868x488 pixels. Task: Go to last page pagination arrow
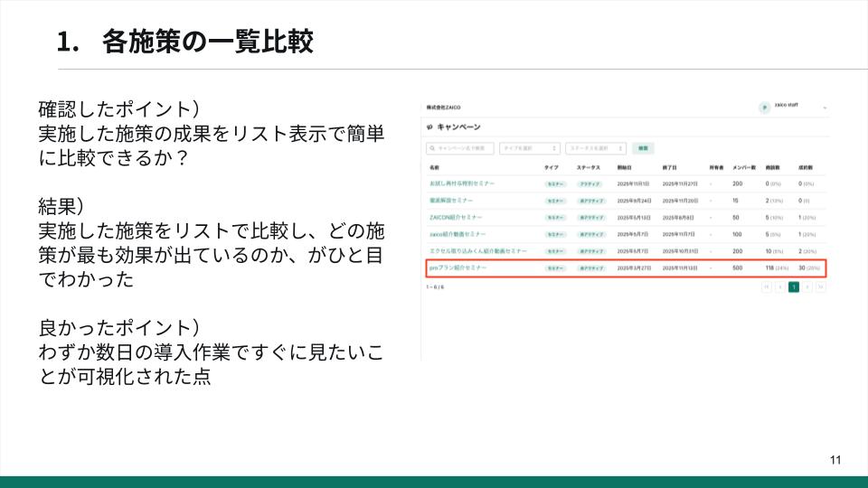tap(820, 286)
